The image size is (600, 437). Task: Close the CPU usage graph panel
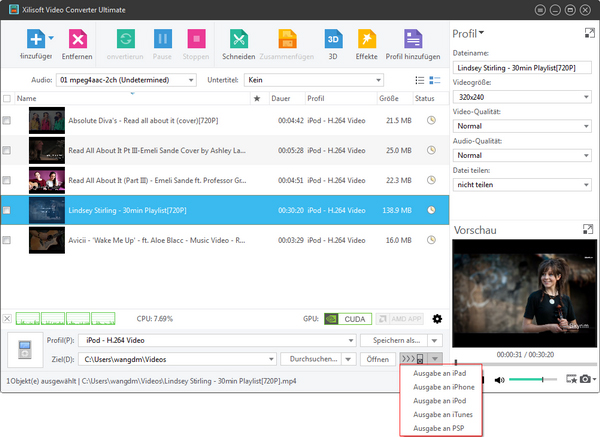pos(7,318)
